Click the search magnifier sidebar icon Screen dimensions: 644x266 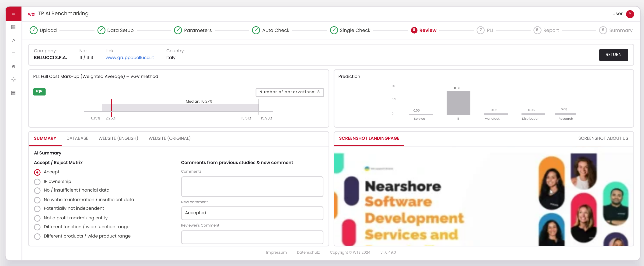[14, 41]
